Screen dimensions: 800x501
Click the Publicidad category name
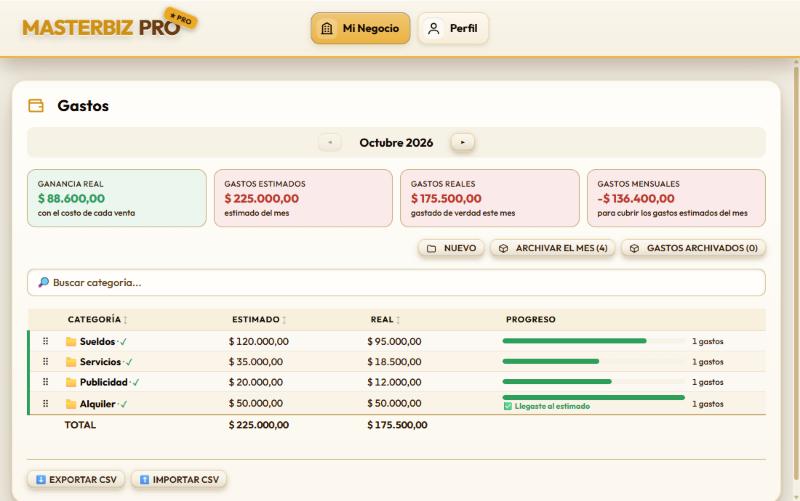[x=104, y=383]
